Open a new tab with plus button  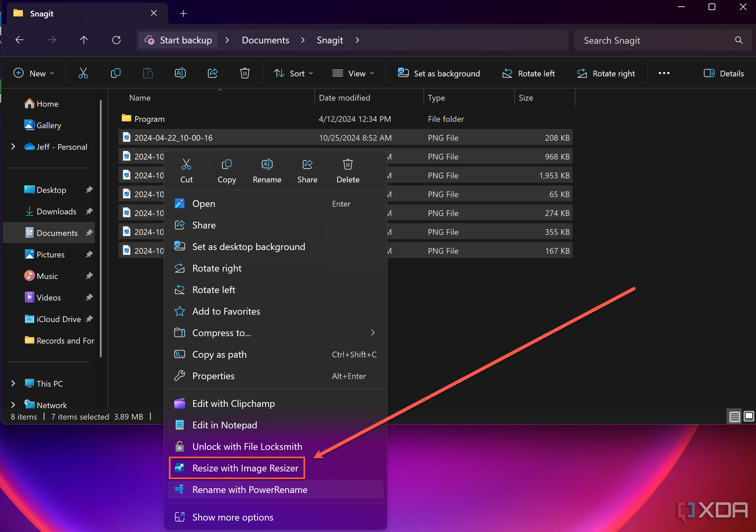pos(183,13)
